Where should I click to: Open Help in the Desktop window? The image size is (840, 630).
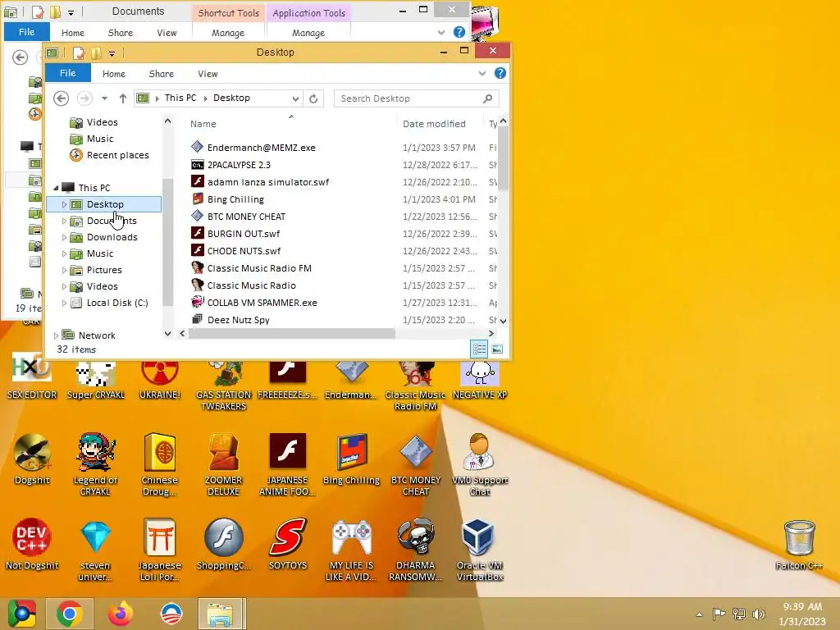(500, 73)
